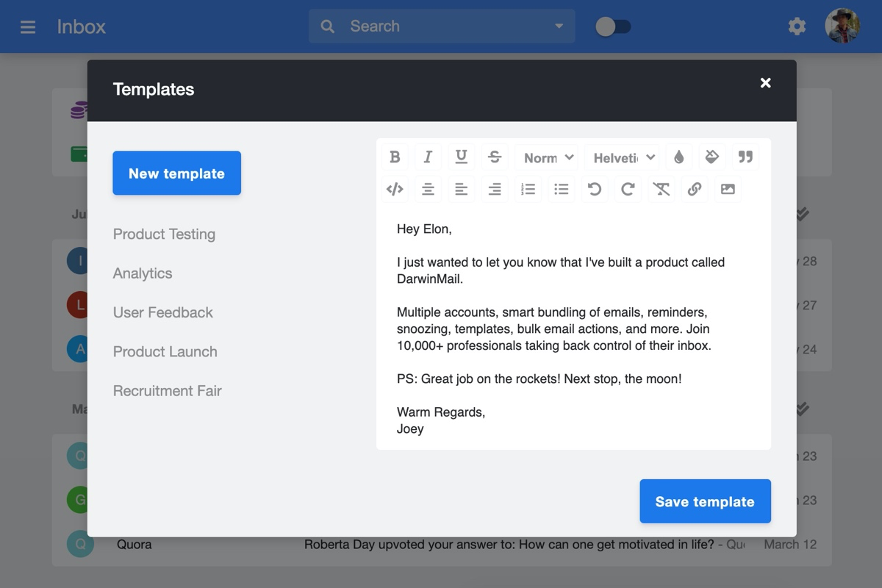Select the Recruitment Fair template
Screen dimensions: 882x588
pos(168,391)
